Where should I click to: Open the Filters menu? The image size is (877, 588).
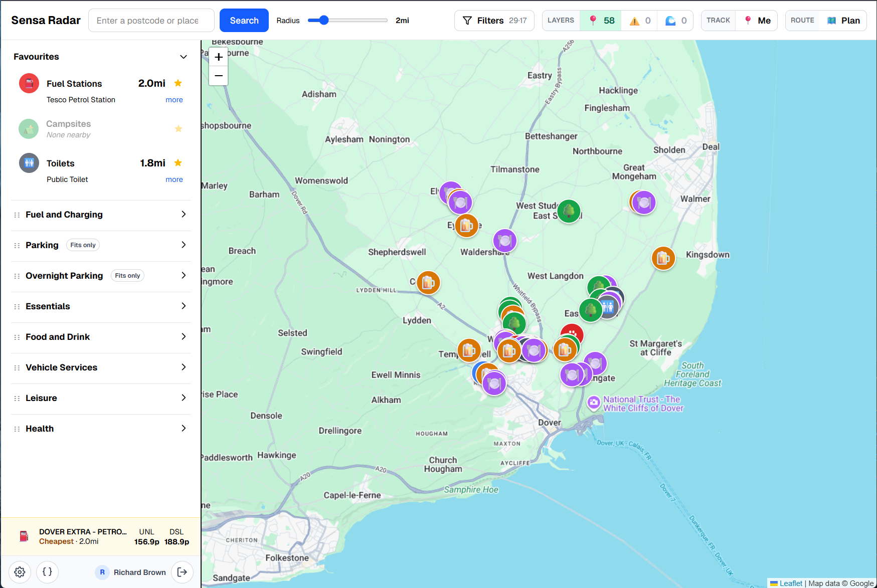pyautogui.click(x=494, y=21)
